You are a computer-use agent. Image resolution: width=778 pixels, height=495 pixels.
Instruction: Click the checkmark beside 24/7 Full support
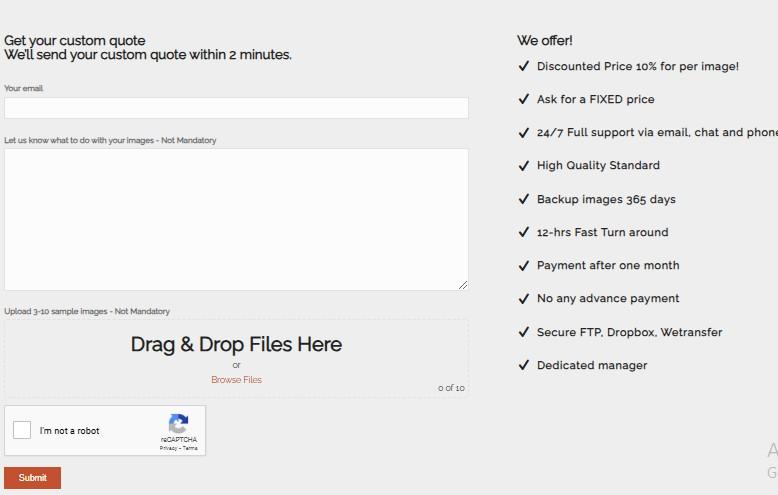click(523, 132)
